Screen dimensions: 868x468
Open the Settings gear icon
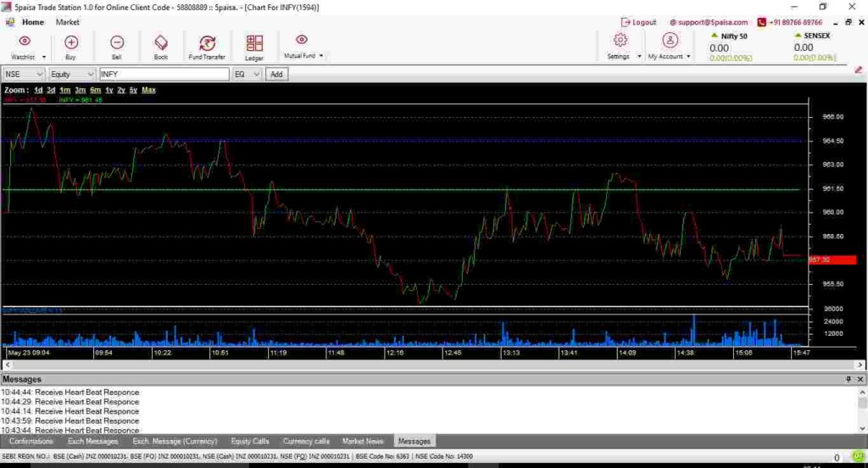(620, 41)
